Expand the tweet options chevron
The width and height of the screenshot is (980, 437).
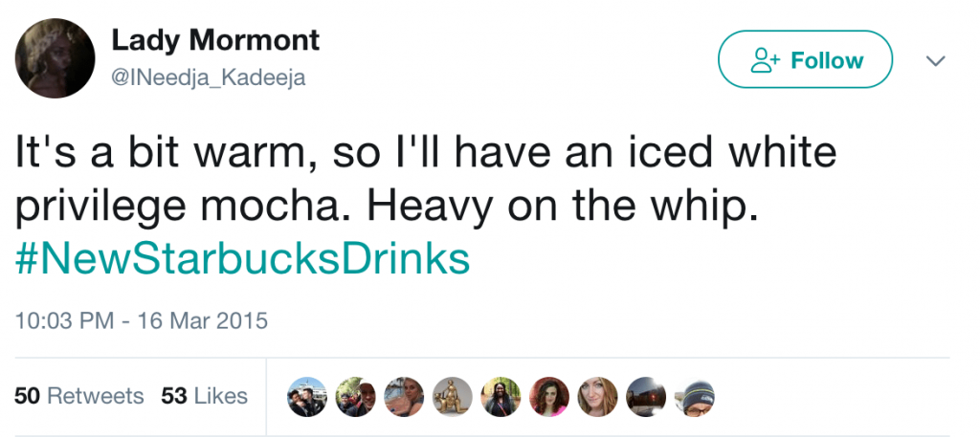(935, 61)
